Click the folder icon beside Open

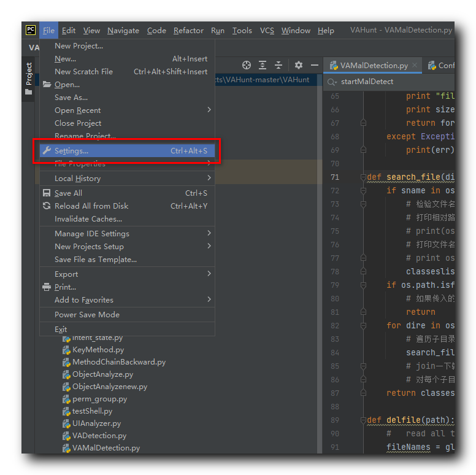(x=47, y=84)
